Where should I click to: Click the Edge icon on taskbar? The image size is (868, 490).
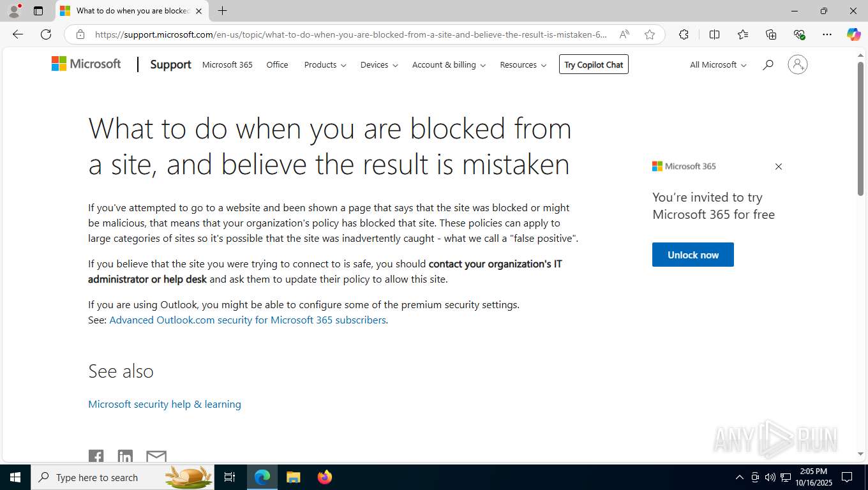click(x=262, y=477)
